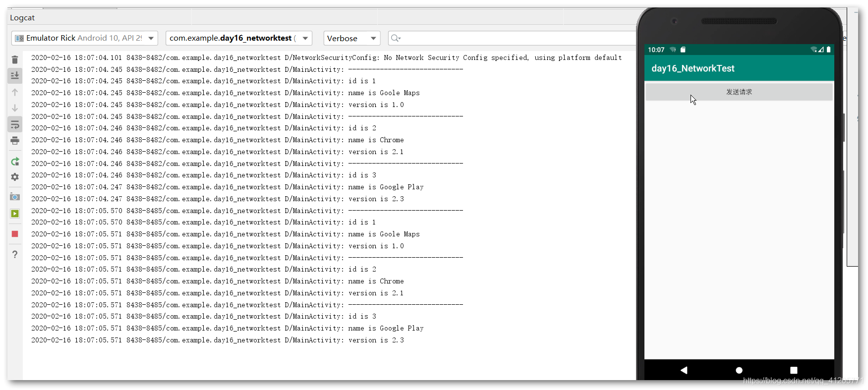The image size is (868, 390).
Task: Click the day16_NetworkTest app title bar
Action: [x=739, y=68]
